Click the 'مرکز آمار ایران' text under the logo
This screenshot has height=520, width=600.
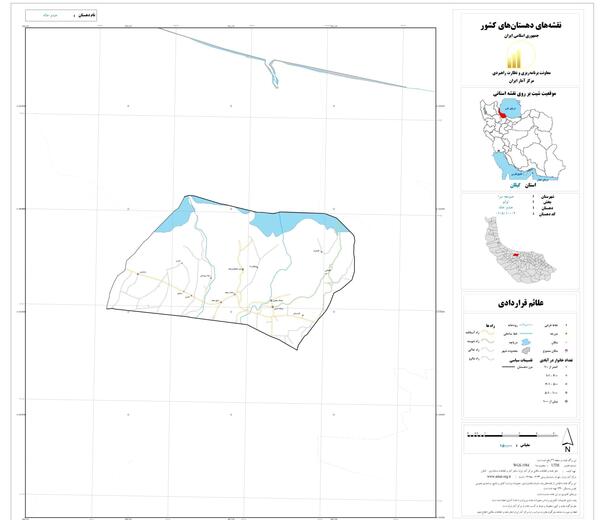pyautogui.click(x=521, y=81)
